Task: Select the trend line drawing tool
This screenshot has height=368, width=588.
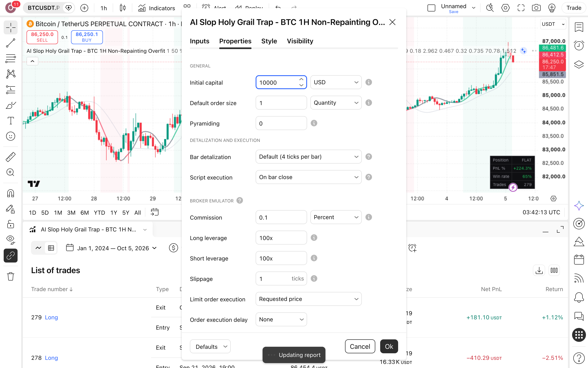Action: [x=10, y=43]
